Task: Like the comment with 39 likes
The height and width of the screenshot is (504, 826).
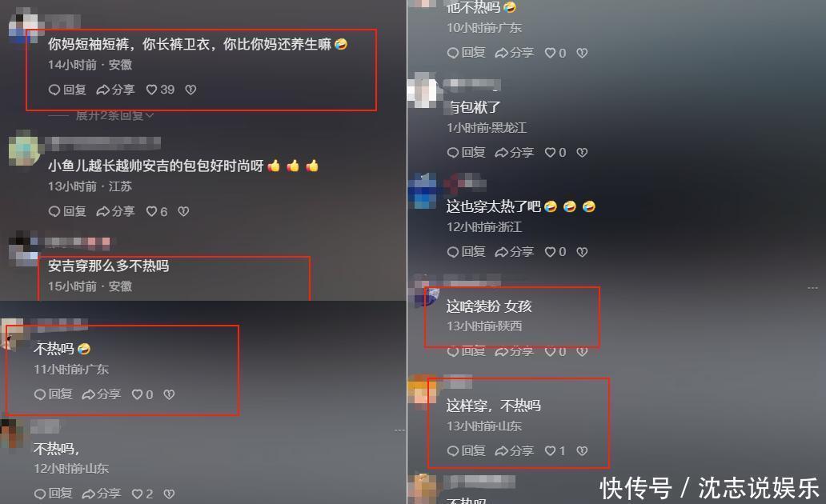Action: pos(160,90)
